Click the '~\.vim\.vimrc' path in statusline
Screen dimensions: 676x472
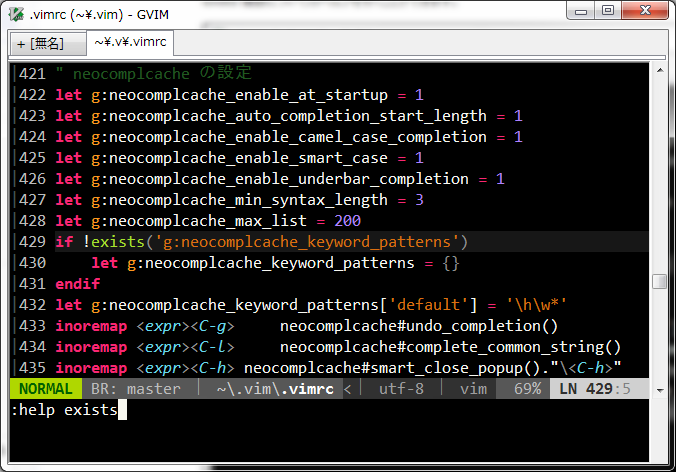pyautogui.click(x=275, y=389)
